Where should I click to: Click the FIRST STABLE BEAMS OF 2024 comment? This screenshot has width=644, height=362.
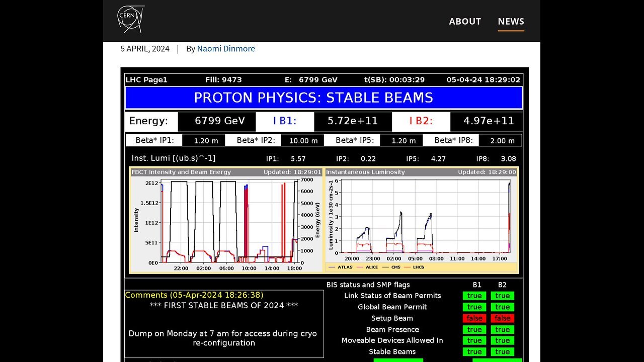pos(224,305)
